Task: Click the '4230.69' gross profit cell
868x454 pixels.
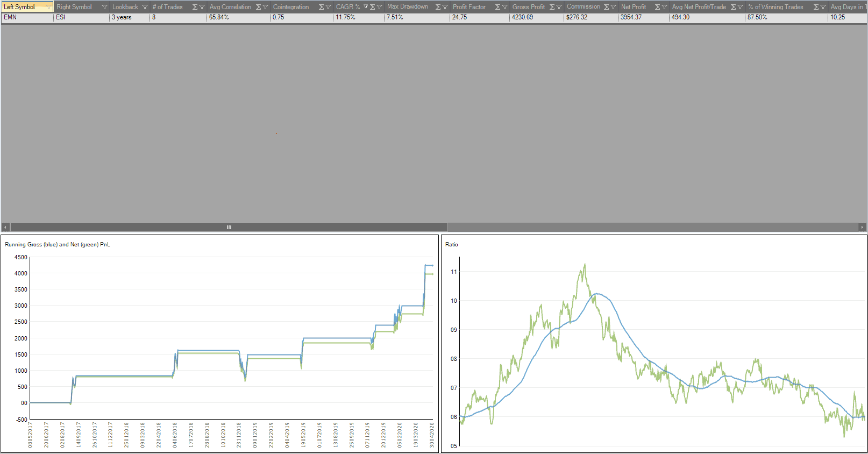Action: pos(537,17)
